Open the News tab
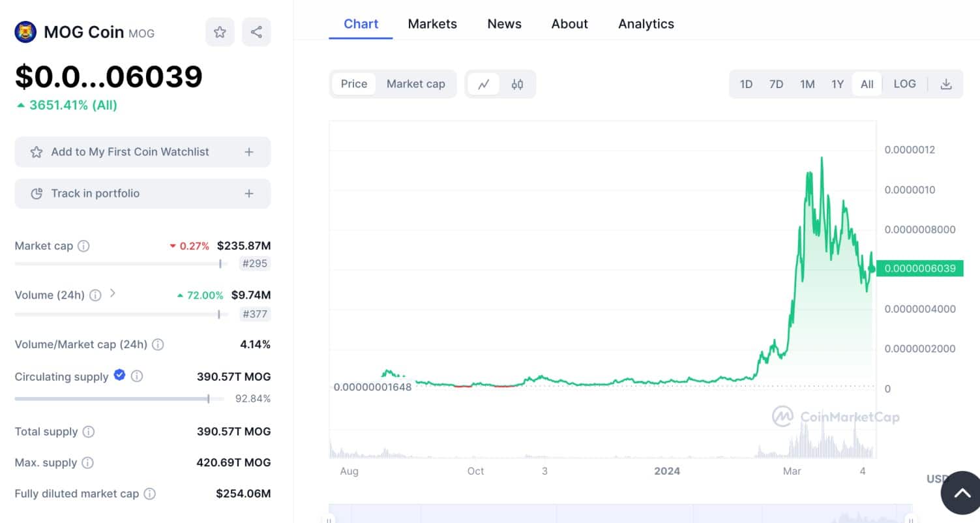This screenshot has width=980, height=523. (x=505, y=24)
